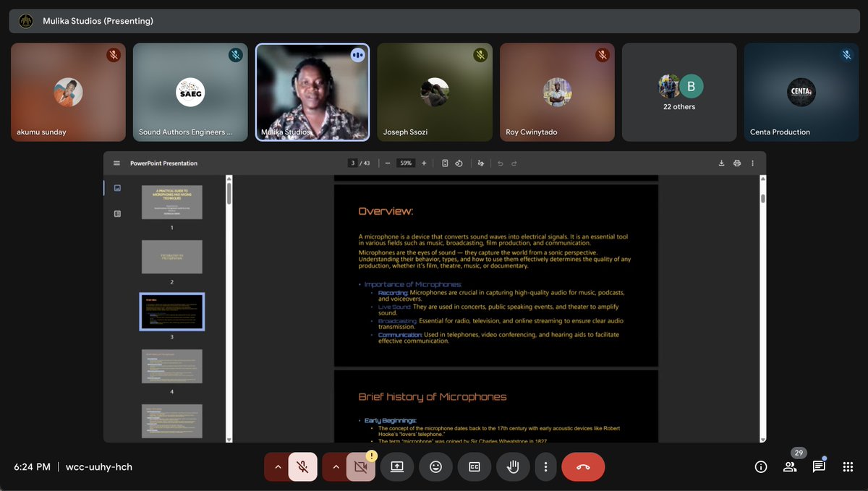
Task: Click muted mic icon on akumu sunday tile
Action: coord(113,55)
